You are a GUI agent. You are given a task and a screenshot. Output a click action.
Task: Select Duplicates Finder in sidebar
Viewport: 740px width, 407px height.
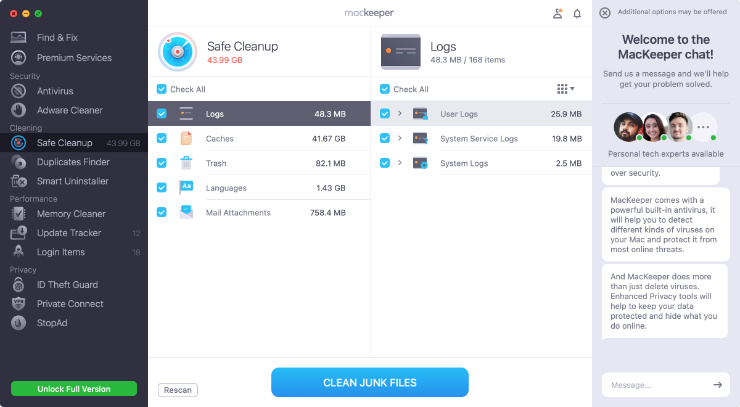(x=73, y=162)
